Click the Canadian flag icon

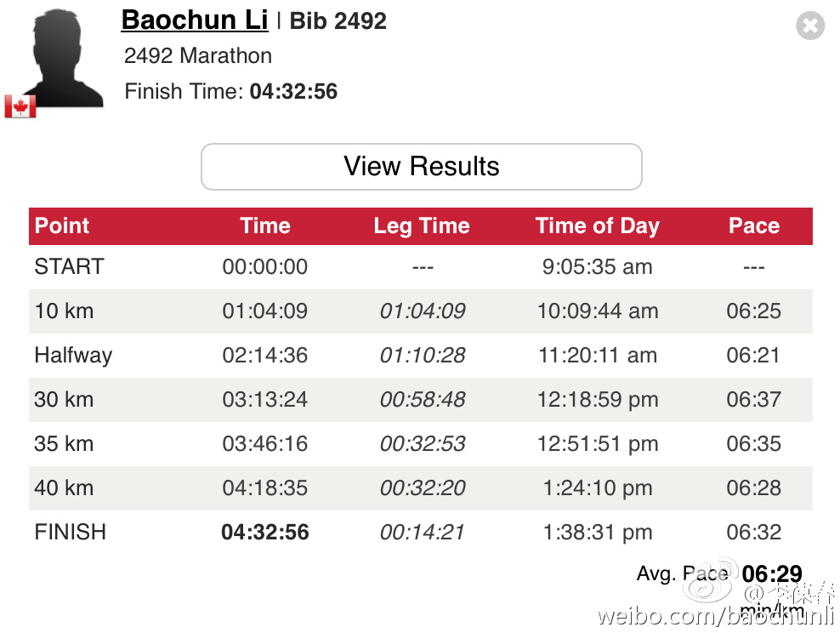tap(20, 105)
